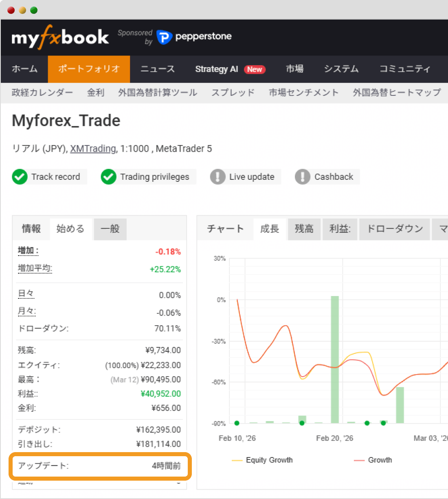Select the 成長 chart tab

click(270, 229)
